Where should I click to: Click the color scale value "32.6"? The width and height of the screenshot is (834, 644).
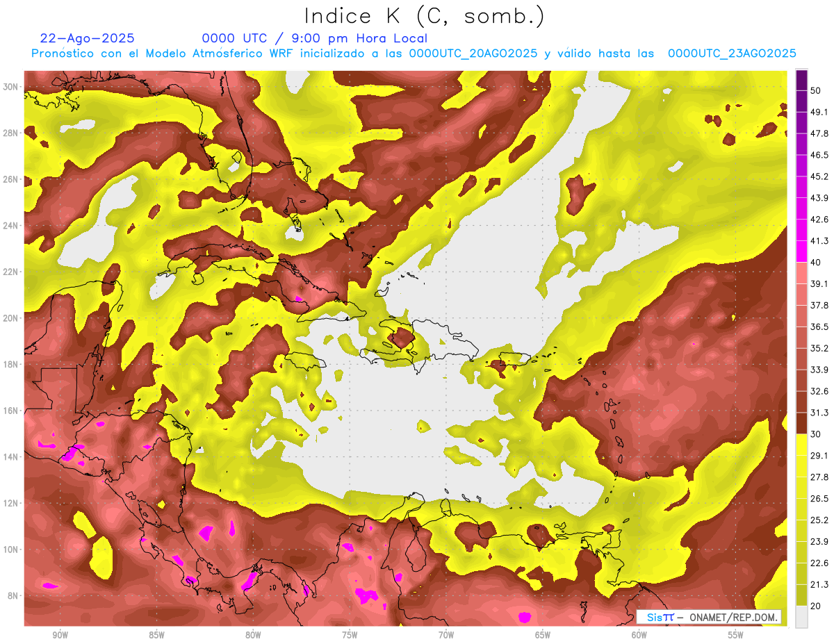click(820, 391)
